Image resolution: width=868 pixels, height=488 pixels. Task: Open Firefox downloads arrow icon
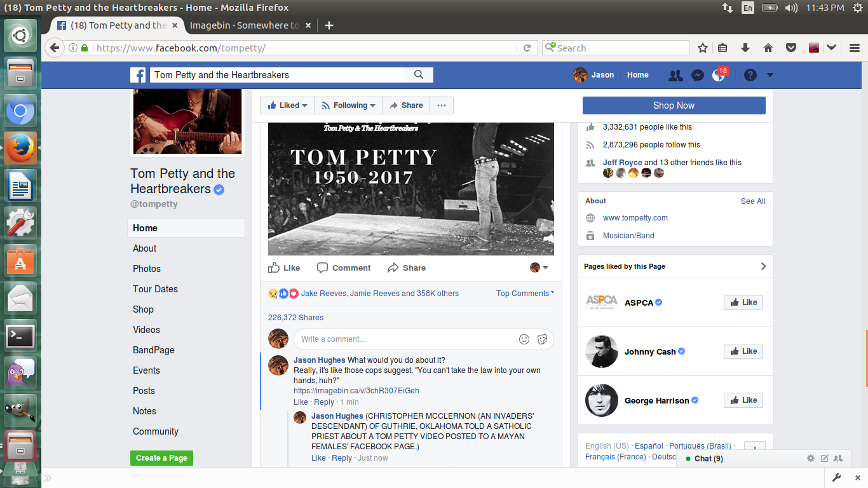[745, 48]
